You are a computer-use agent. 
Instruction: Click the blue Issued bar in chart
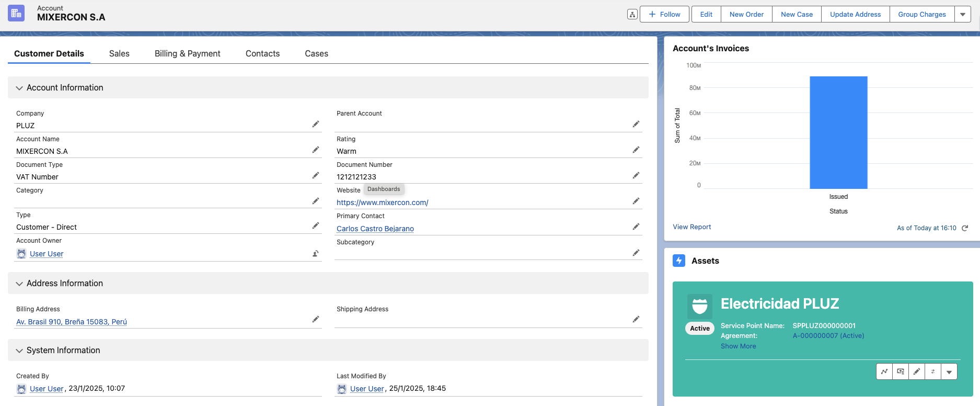click(838, 132)
